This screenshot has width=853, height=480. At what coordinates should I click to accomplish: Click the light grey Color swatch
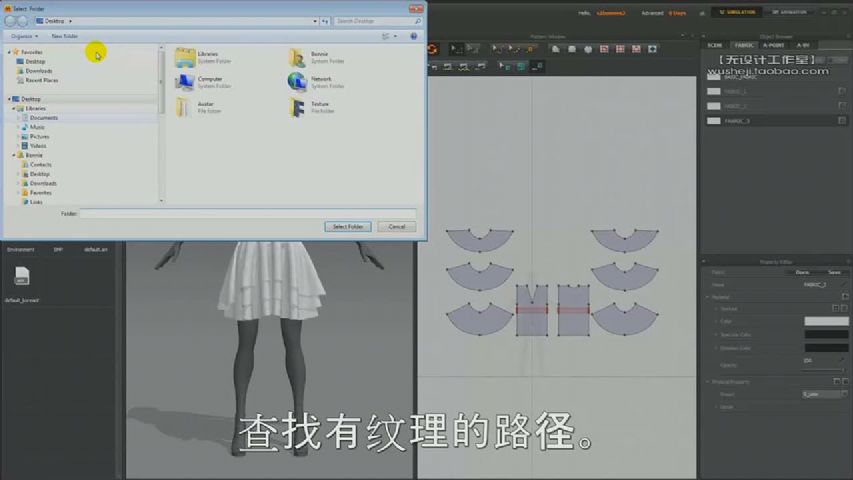click(x=826, y=321)
